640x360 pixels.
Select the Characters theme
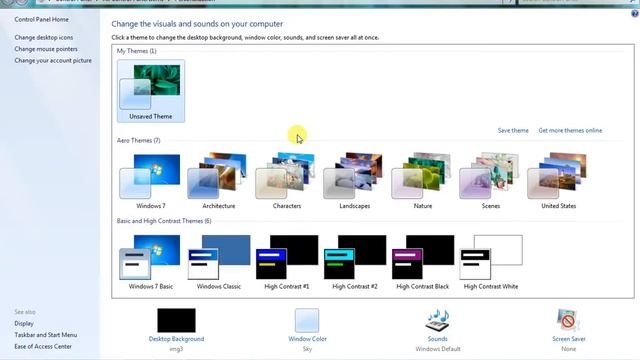[x=287, y=181]
